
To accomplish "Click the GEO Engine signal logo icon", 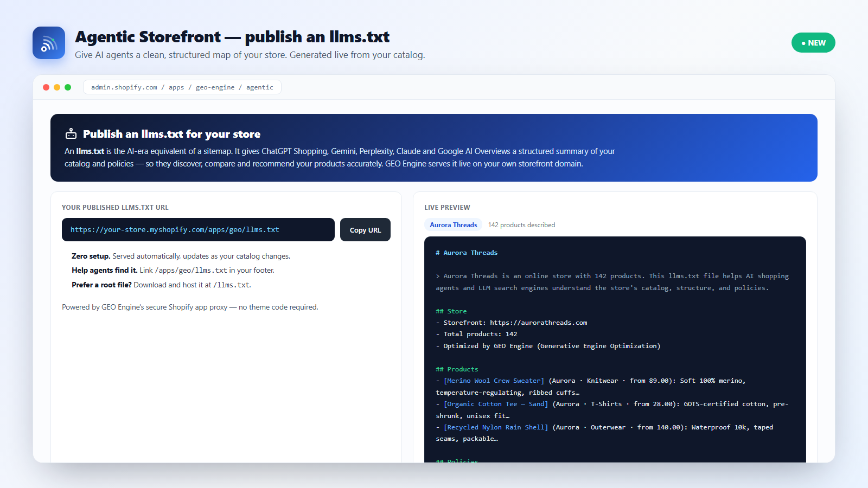I will (49, 43).
